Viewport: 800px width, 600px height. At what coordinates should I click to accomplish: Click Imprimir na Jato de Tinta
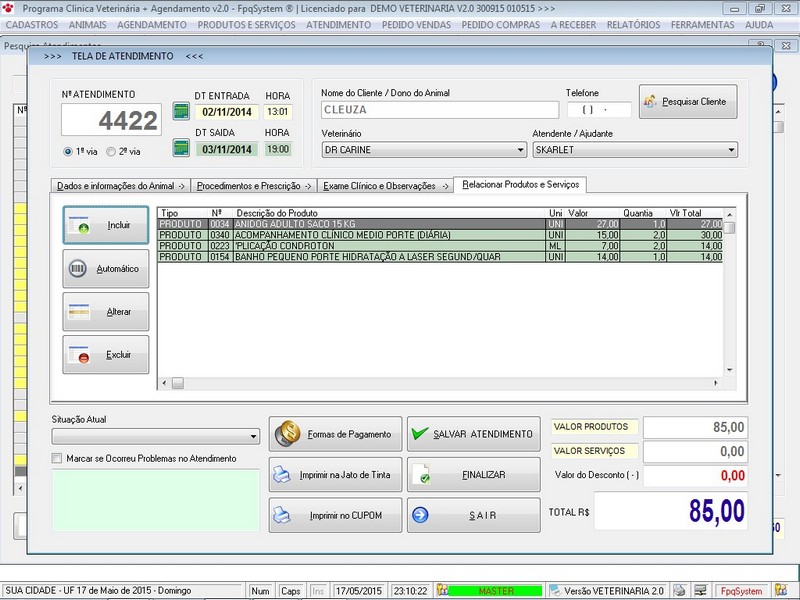point(335,475)
